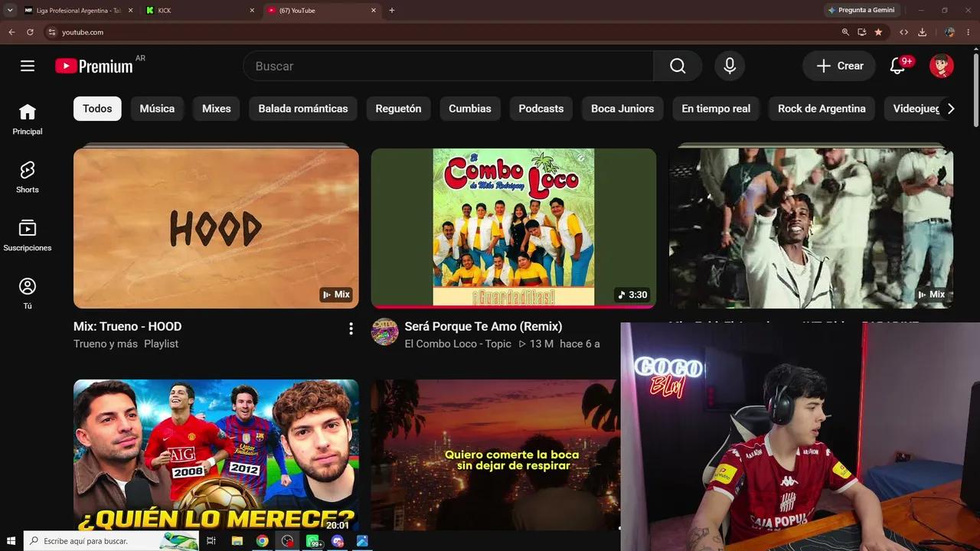
Task: Click the Windows taskbar search box
Action: pyautogui.click(x=111, y=541)
